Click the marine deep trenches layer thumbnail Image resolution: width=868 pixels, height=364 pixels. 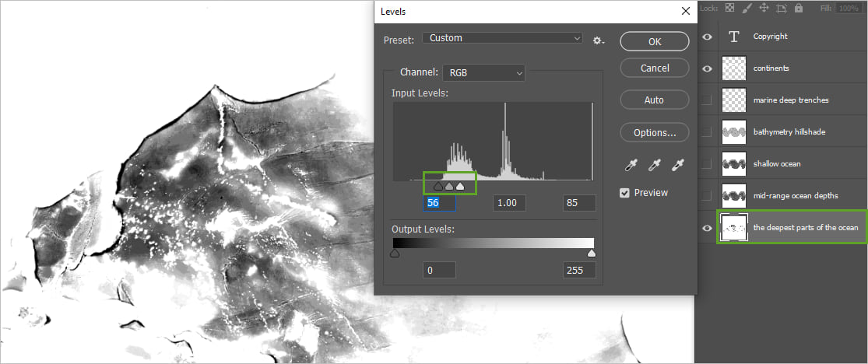(734, 100)
